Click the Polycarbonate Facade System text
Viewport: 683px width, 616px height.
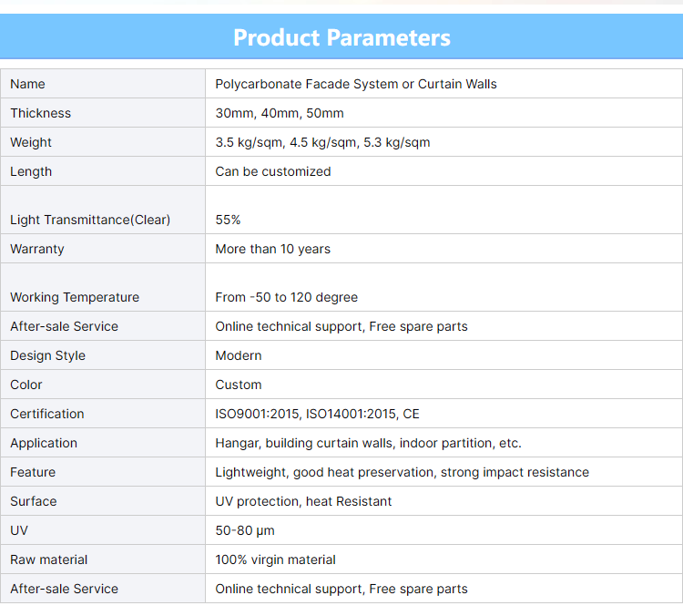pos(356,84)
